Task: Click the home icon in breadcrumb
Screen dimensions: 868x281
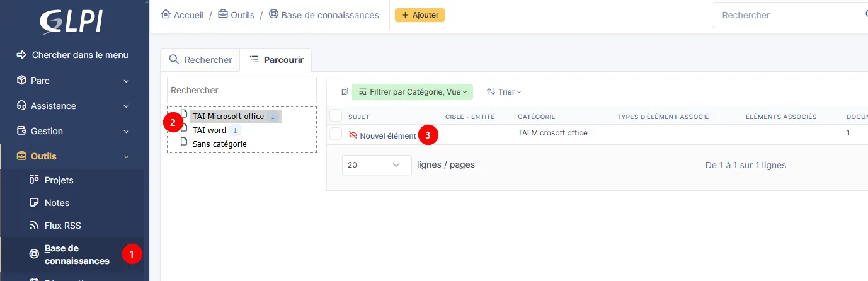Action: click(166, 14)
